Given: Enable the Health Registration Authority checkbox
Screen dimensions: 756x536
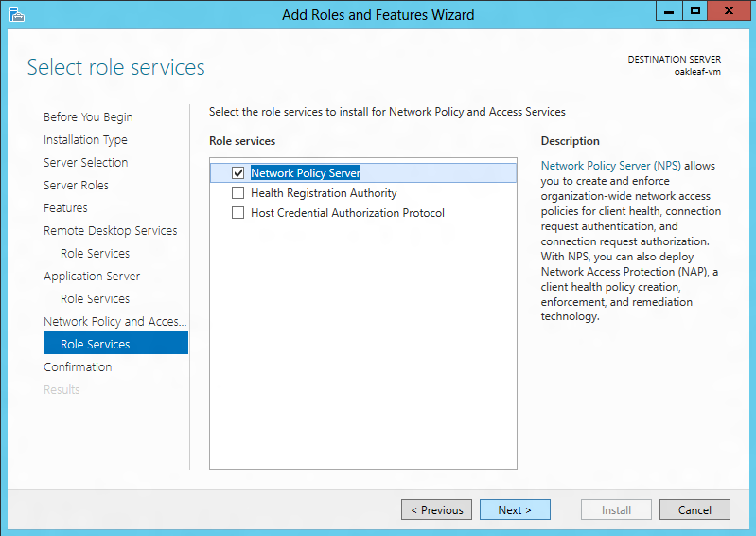Looking at the screenshot, I should (x=237, y=193).
